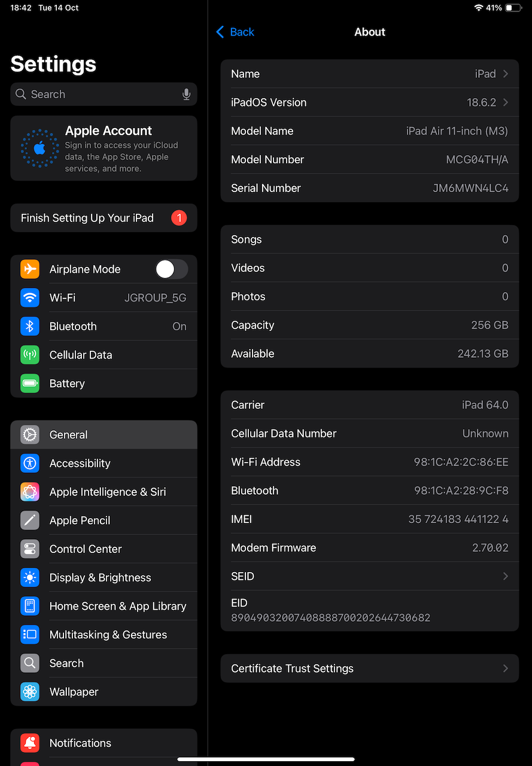Viewport: 532px width, 766px height.
Task: Tap the Wi-Fi icon in settings list
Action: point(30,297)
